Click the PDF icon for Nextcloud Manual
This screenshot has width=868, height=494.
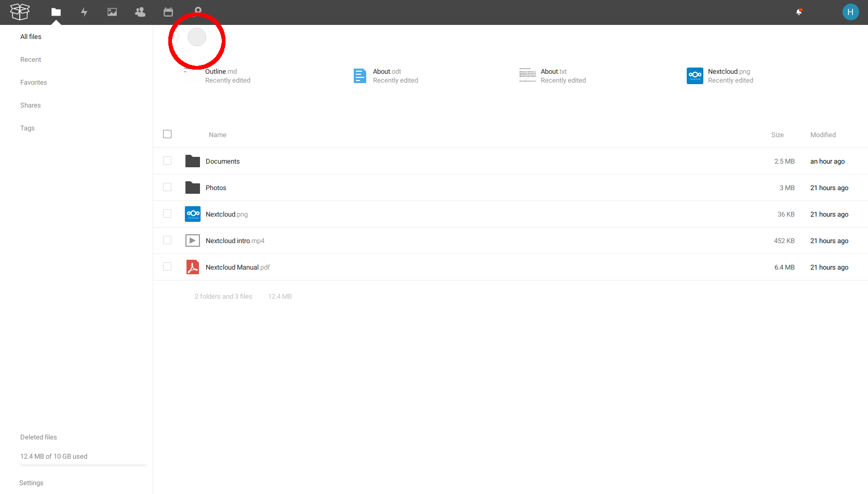pos(193,267)
